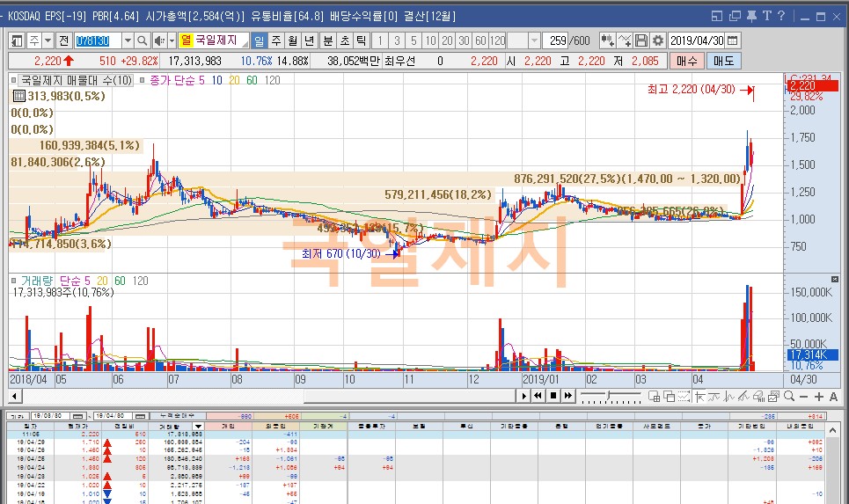Zoom out chart with the minus icon
Screen dimensions: 849x504
click(x=803, y=397)
